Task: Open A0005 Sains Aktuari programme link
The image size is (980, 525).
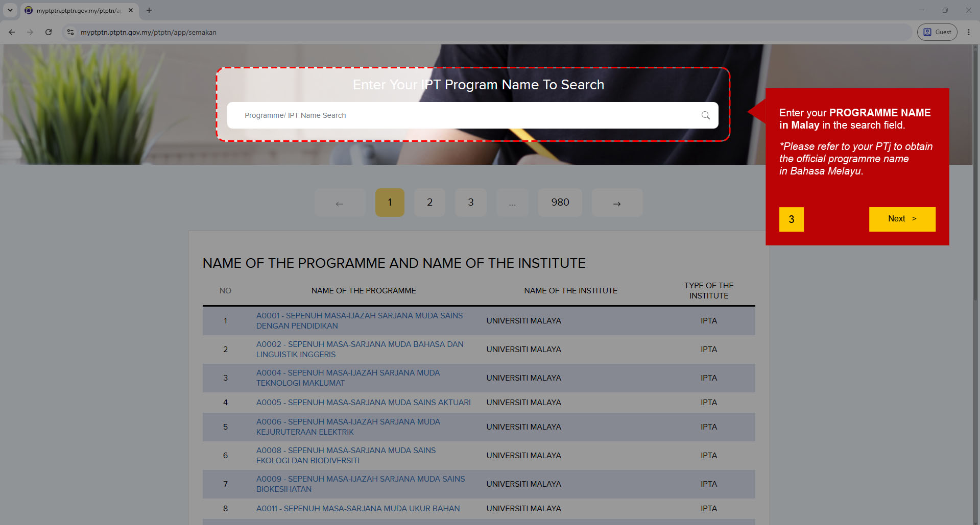Action: (x=364, y=403)
